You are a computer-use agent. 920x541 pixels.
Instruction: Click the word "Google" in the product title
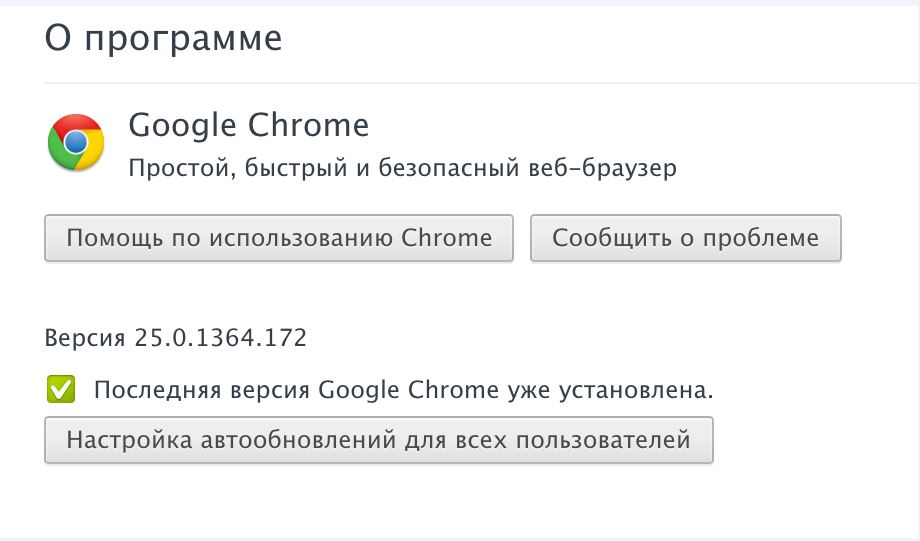pyautogui.click(x=181, y=126)
